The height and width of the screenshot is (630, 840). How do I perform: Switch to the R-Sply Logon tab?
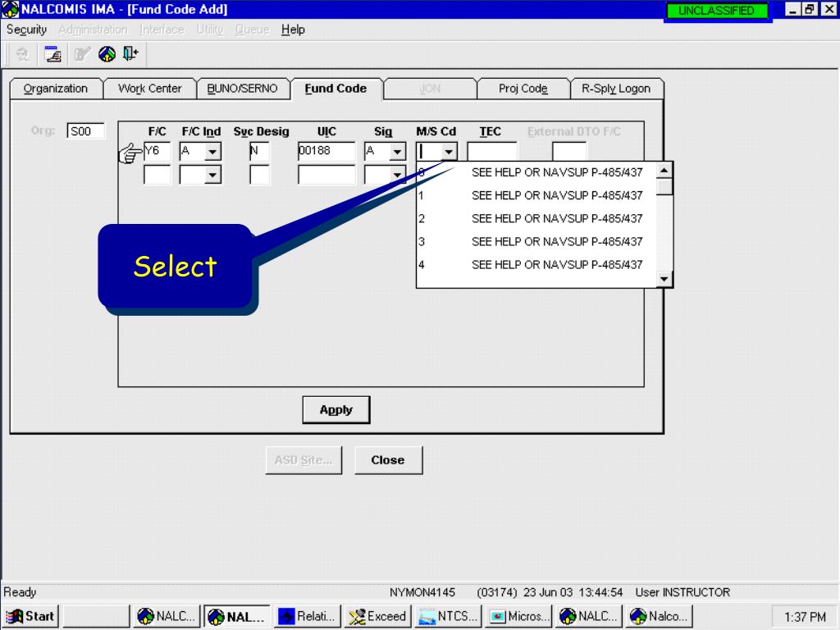(616, 89)
